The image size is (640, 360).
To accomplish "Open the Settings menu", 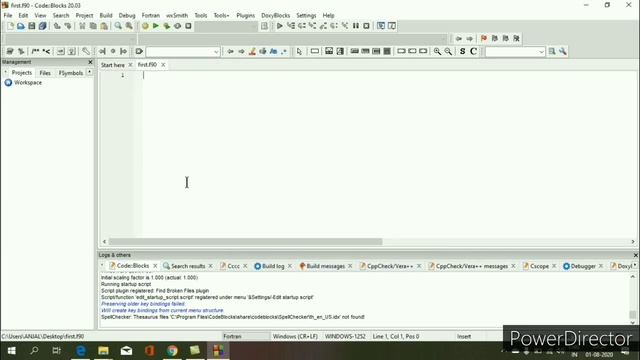I will 306,16.
